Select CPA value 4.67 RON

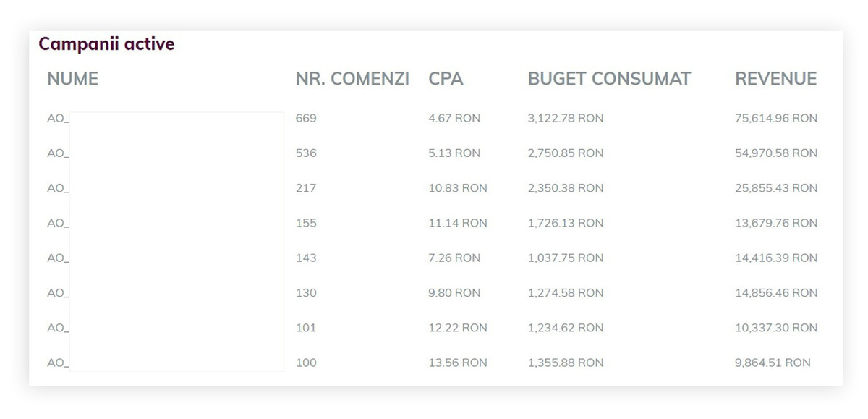[454, 118]
